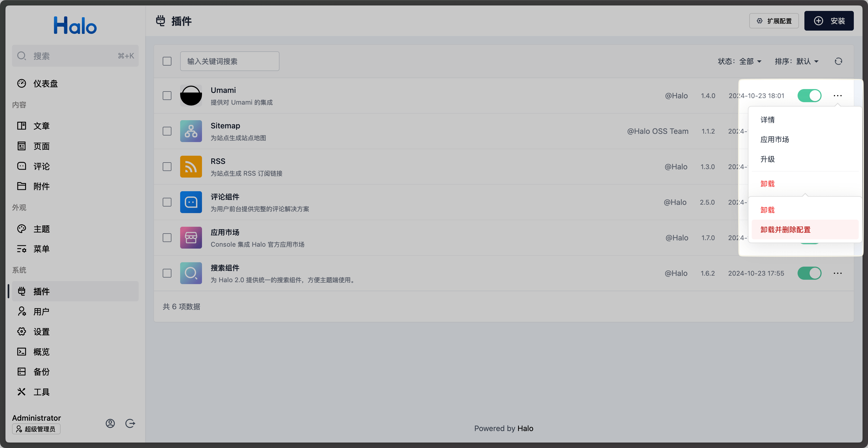Click the refresh icon in plugin list header
868x448 pixels.
[838, 61]
